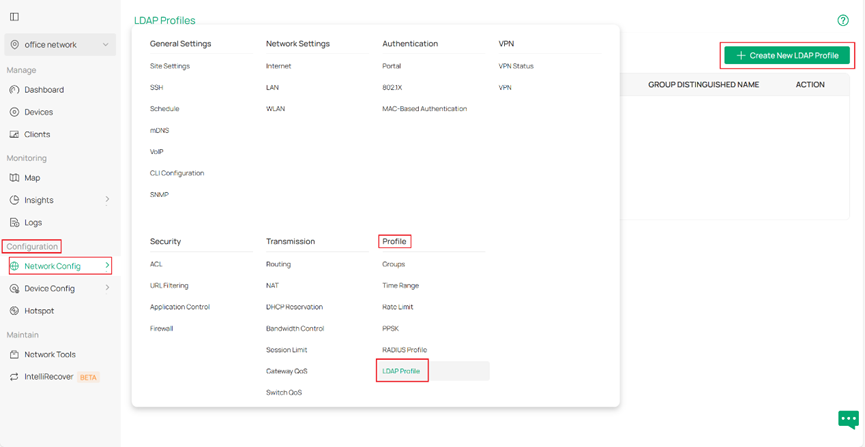Go to Clients in the sidebar
This screenshot has height=447, width=865.
37,134
